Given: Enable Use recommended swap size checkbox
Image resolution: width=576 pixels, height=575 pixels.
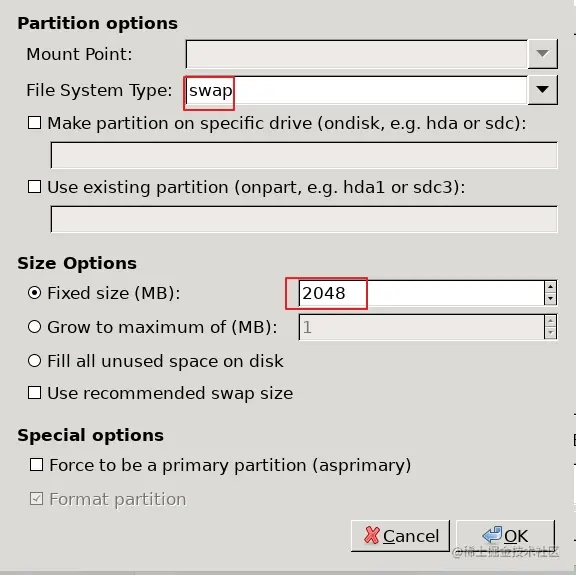Looking at the screenshot, I should tap(35, 393).
